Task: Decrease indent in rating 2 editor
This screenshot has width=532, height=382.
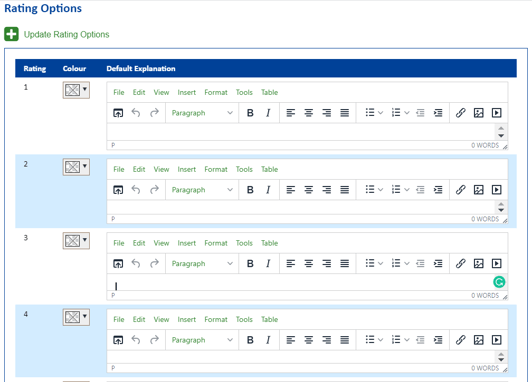Action: click(420, 190)
